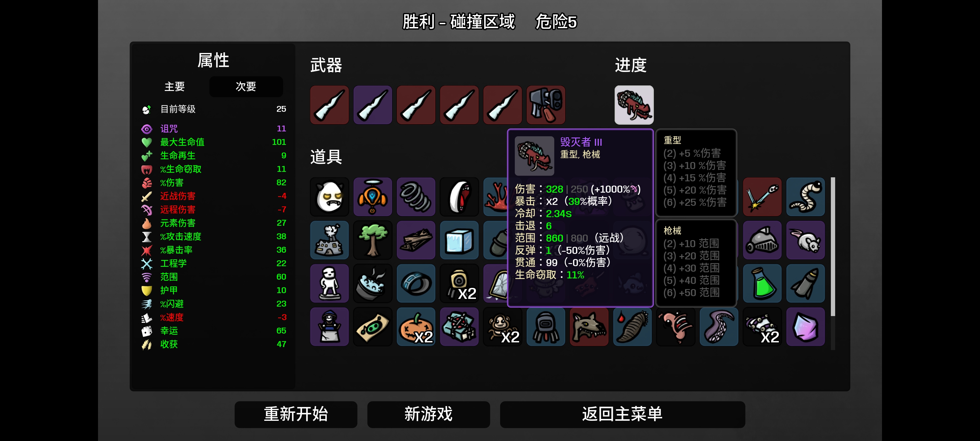Click the 重新开始 restart button
The height and width of the screenshot is (441, 980).
click(x=296, y=414)
